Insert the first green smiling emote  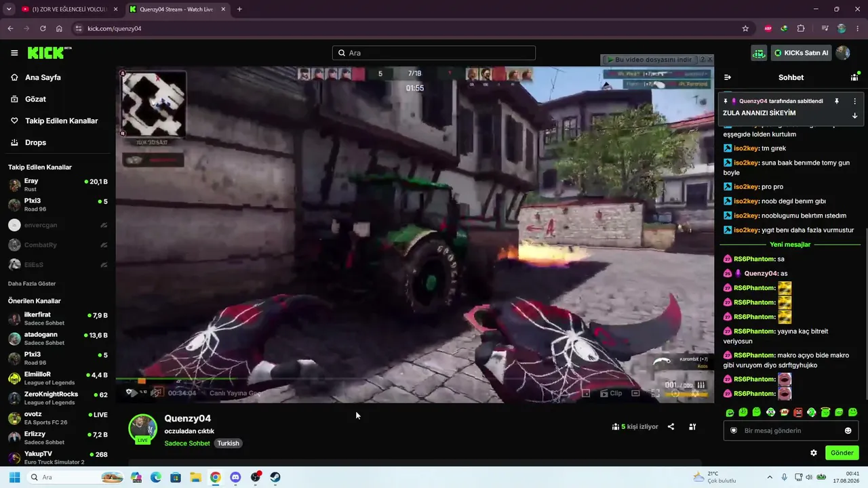tap(730, 412)
